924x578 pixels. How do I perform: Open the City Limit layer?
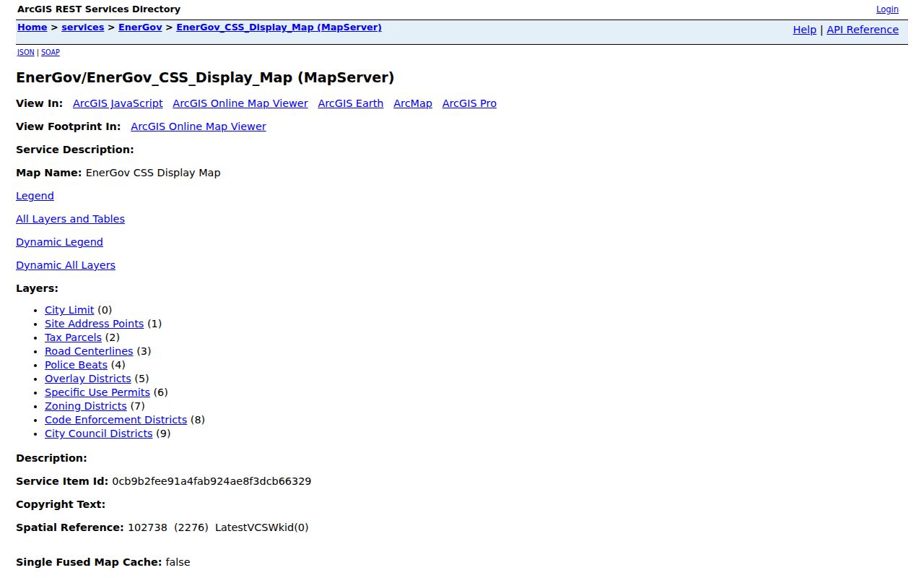click(x=69, y=310)
